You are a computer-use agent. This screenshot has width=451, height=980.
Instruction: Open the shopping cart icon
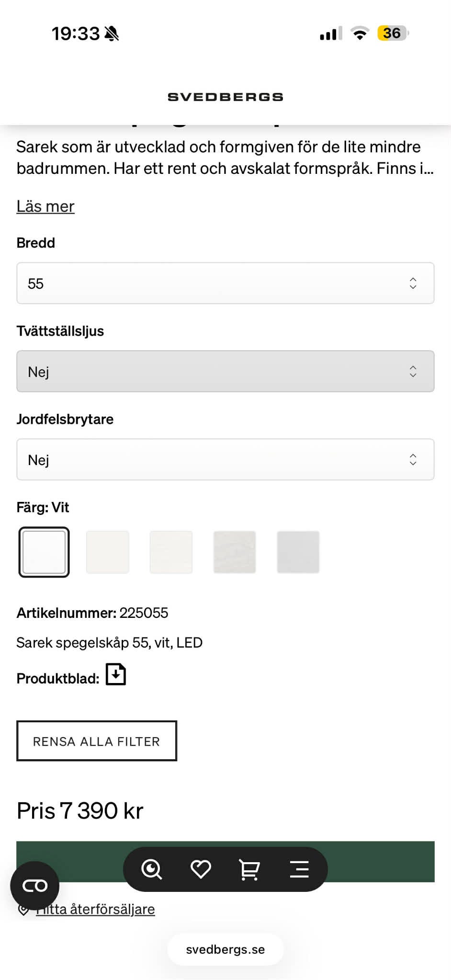pyautogui.click(x=249, y=869)
